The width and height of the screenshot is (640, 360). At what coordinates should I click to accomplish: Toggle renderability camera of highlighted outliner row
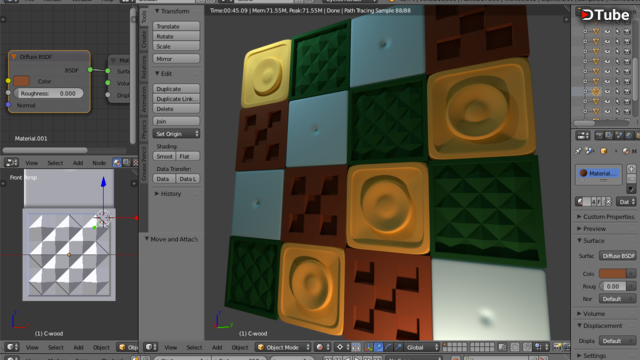coord(628,91)
